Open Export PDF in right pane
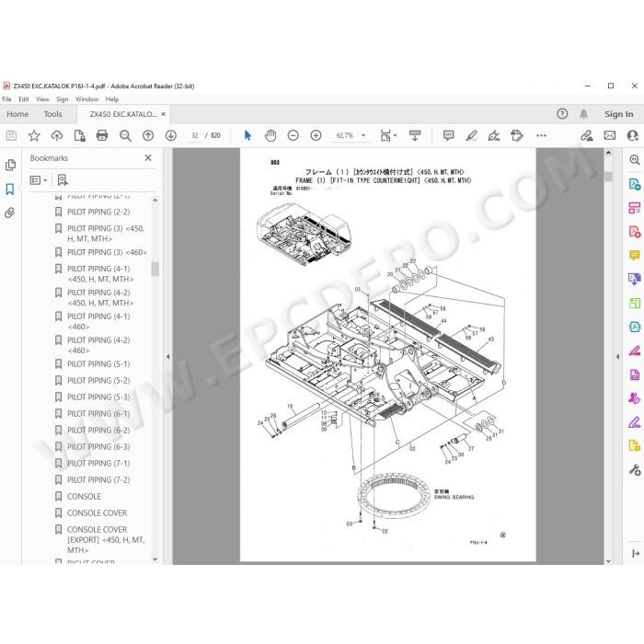The height and width of the screenshot is (644, 644). (x=634, y=184)
